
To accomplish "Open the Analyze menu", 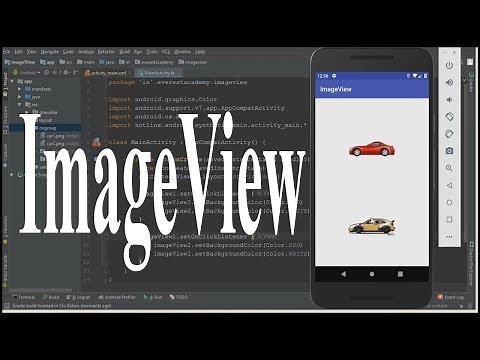I will tap(86, 52).
